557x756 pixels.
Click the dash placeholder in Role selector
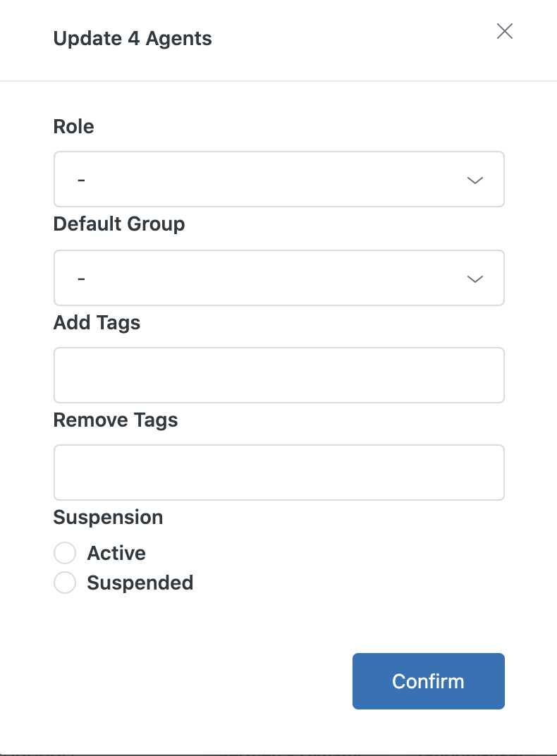pyautogui.click(x=82, y=180)
